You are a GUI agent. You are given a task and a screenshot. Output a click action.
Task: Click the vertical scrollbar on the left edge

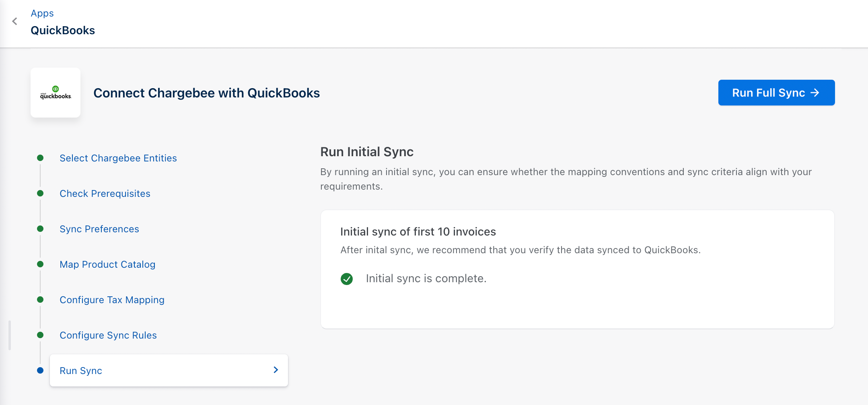click(10, 335)
